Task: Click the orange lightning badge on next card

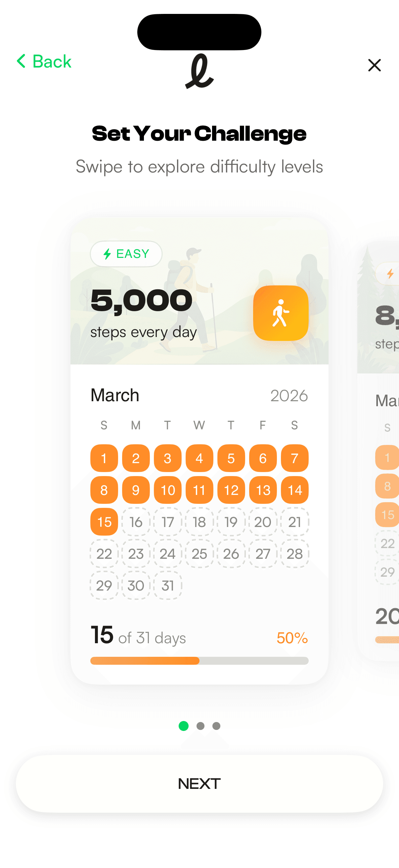Action: pos(390,273)
